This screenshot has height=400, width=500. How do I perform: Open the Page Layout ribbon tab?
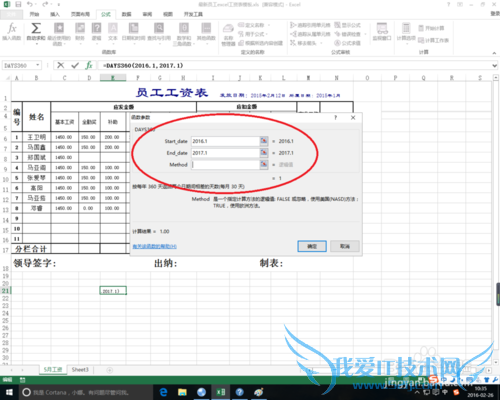pyautogui.click(x=80, y=14)
